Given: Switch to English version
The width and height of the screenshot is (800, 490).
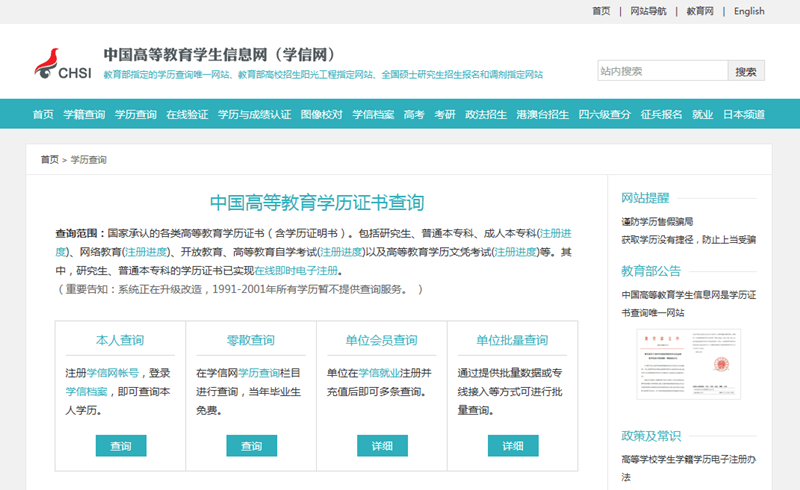Looking at the screenshot, I should coord(749,11).
